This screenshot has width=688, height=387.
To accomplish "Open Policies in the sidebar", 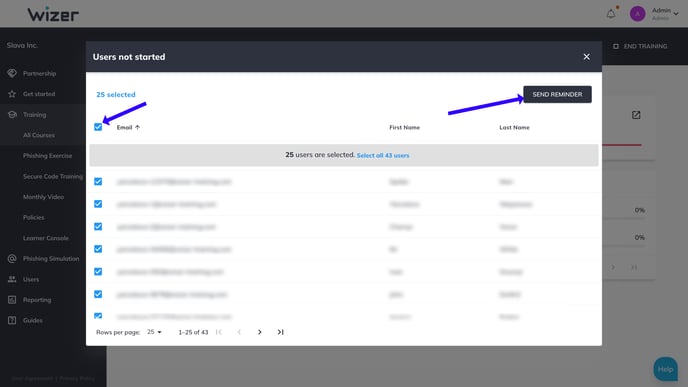I will coord(33,217).
